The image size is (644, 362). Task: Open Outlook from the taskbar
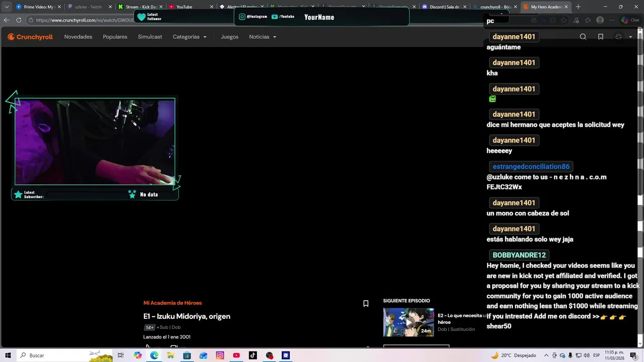pyautogui.click(x=203, y=355)
